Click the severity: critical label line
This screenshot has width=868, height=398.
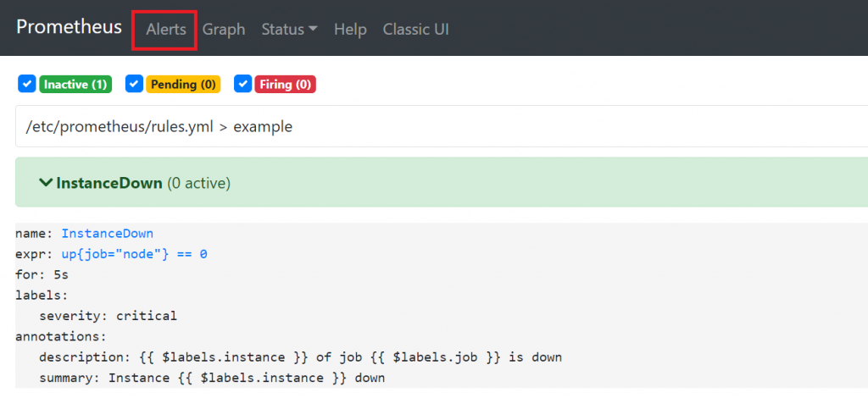pyautogui.click(x=108, y=316)
